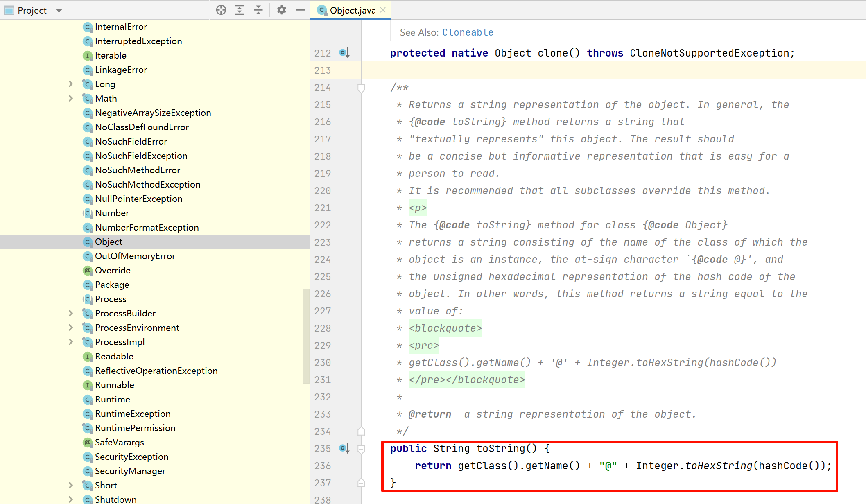Screen dimensions: 866x504
Task: Click the @return tag on line 233
Action: (x=430, y=414)
